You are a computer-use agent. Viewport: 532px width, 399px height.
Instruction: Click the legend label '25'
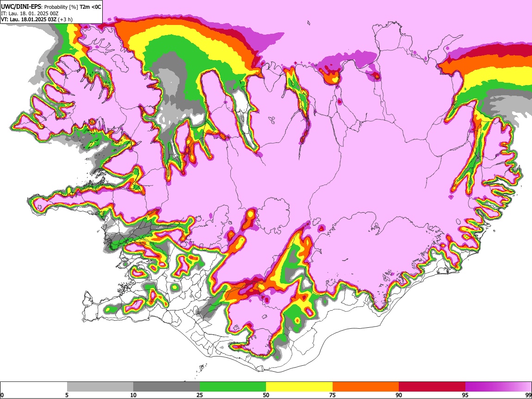pyautogui.click(x=200, y=395)
